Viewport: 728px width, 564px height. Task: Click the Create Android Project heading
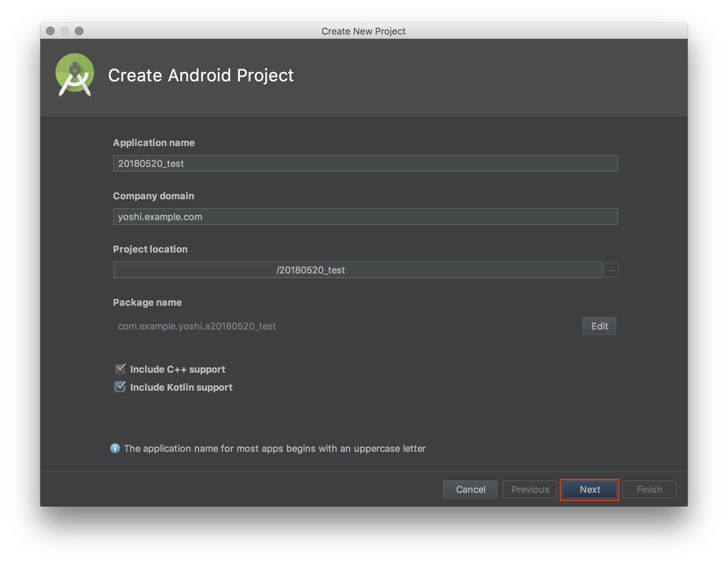(x=201, y=76)
